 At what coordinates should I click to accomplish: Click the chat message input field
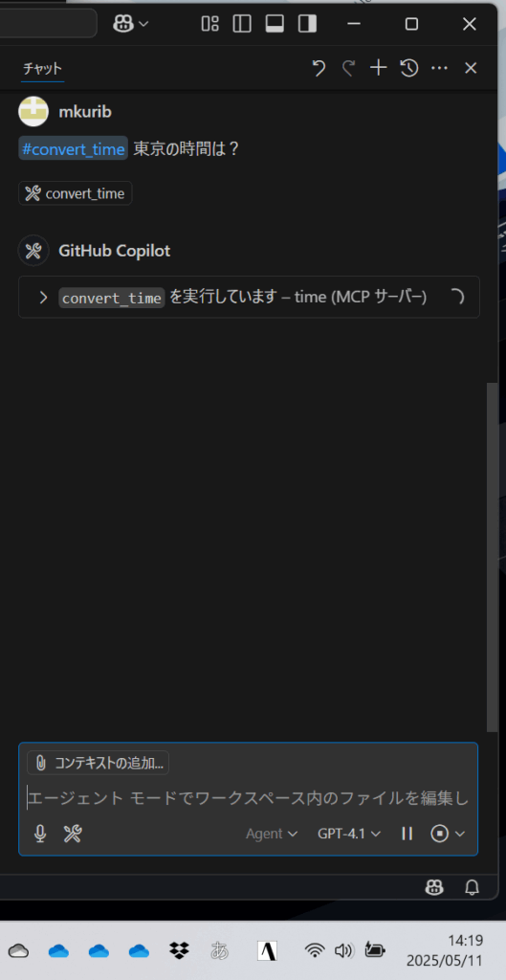(248, 798)
